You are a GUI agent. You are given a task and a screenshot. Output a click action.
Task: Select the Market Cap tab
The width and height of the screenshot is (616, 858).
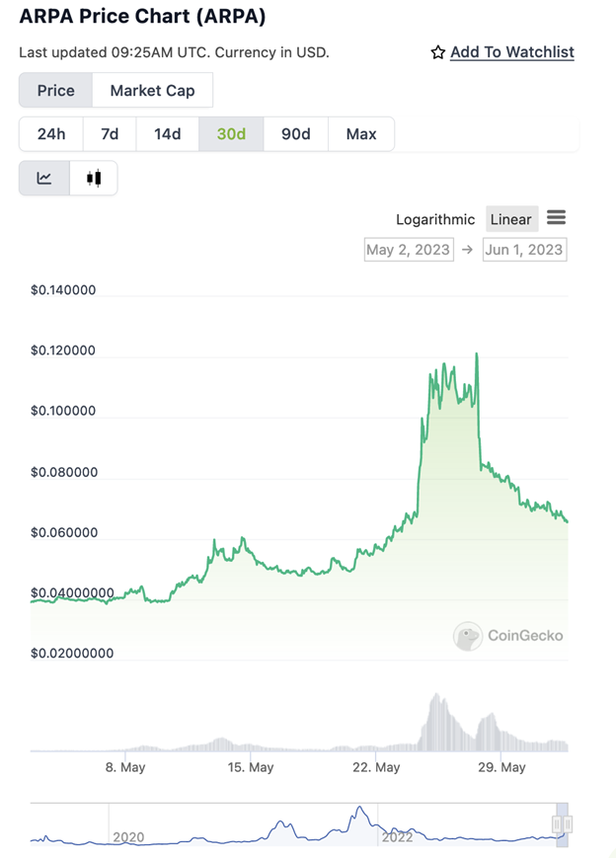point(152,91)
